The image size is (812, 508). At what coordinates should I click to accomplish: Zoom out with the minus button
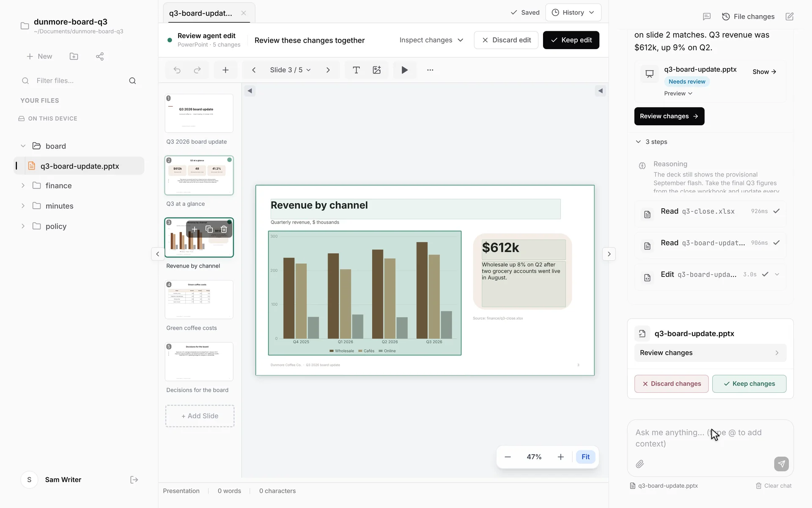[508, 457]
